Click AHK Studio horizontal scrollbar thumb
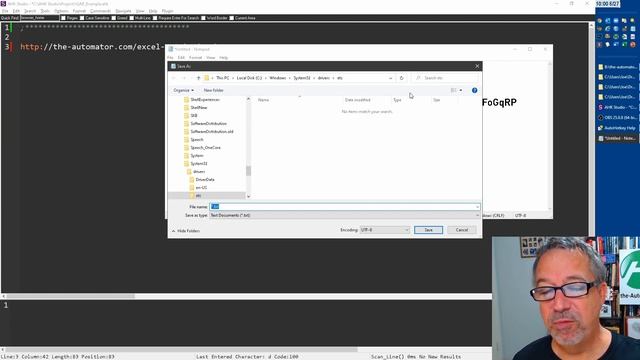The width and height of the screenshot is (640, 360). tap(70, 296)
